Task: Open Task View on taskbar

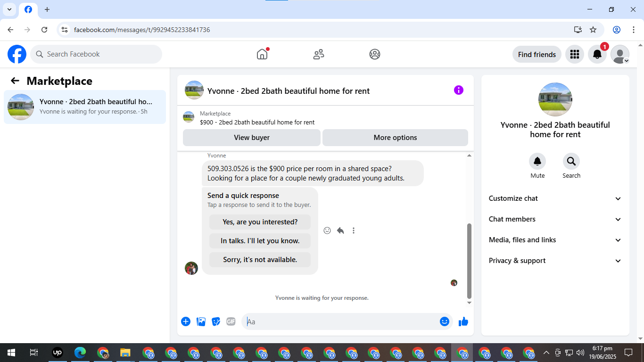Action: click(x=34, y=353)
